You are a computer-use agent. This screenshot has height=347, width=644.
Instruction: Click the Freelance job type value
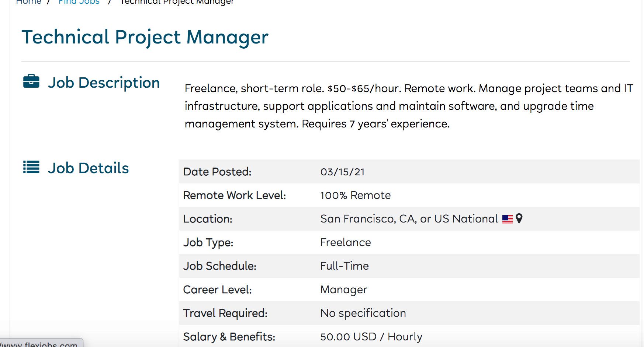coord(346,242)
